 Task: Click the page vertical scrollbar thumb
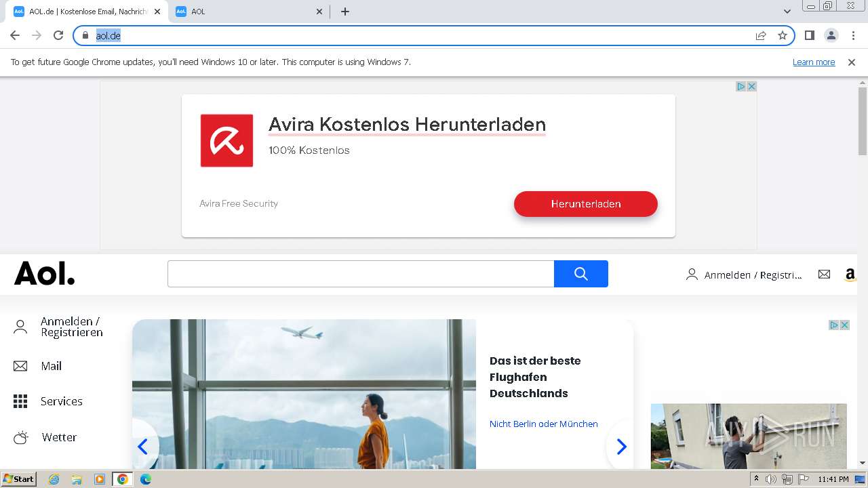point(863,122)
